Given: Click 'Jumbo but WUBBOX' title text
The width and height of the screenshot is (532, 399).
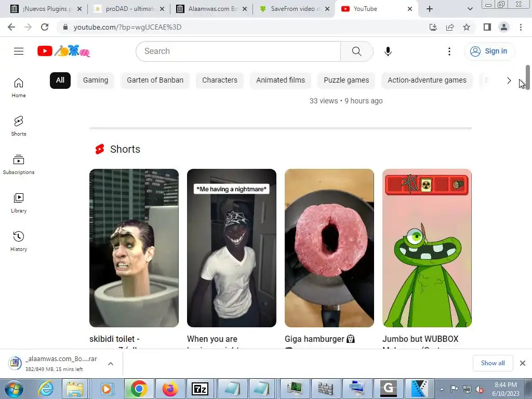Looking at the screenshot, I should tap(420, 339).
